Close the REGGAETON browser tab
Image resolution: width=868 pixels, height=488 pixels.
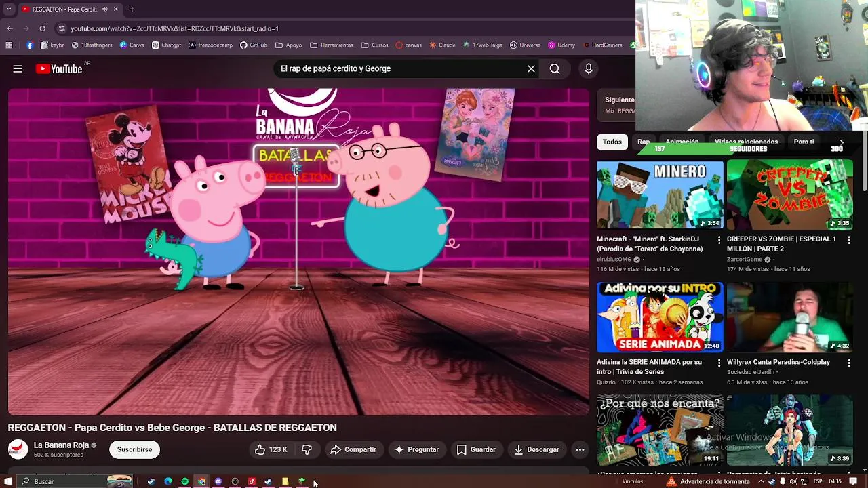point(115,9)
